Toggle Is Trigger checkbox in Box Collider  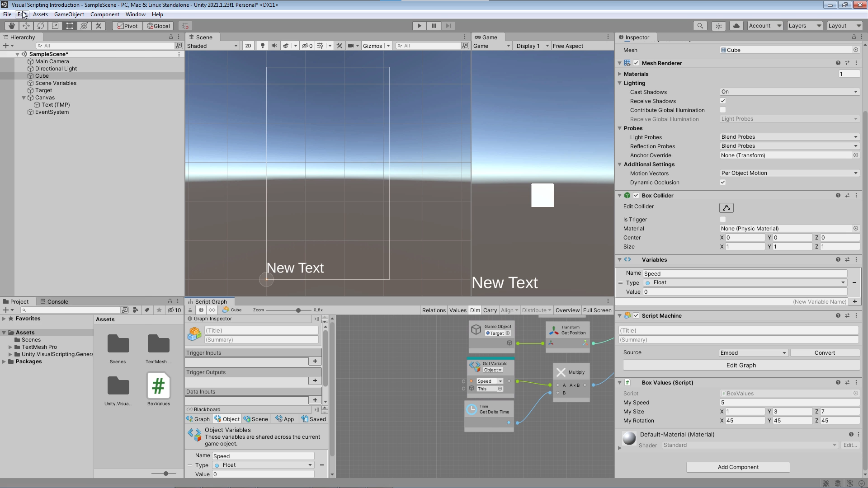[x=723, y=219]
